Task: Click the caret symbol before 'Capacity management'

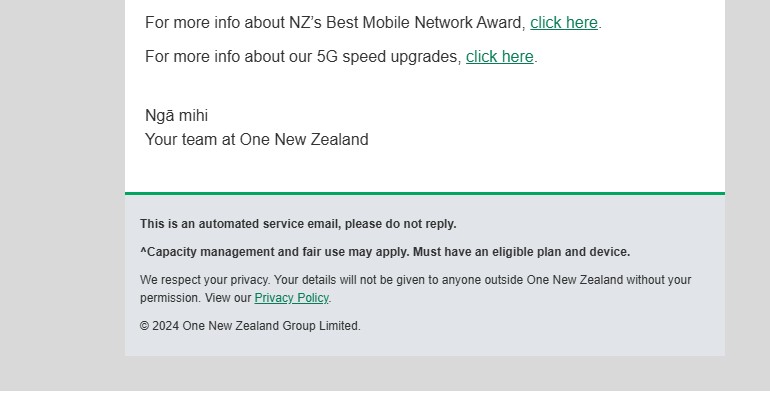Action: coord(143,251)
